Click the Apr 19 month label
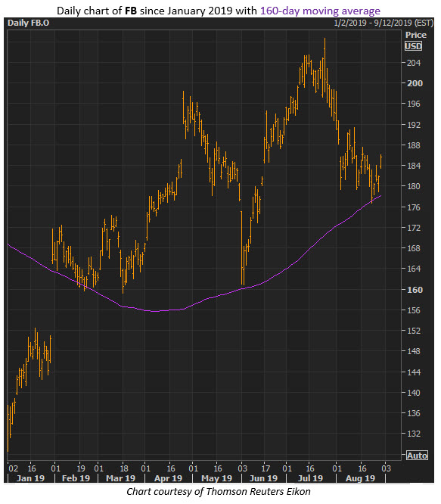 pyautogui.click(x=168, y=478)
